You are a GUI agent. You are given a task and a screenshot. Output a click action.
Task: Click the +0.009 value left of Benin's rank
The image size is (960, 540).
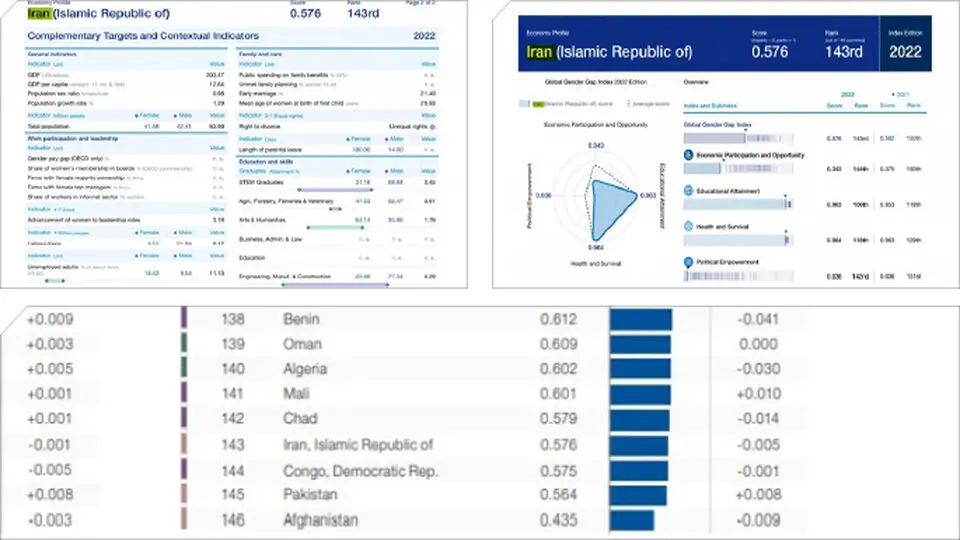tap(50, 319)
